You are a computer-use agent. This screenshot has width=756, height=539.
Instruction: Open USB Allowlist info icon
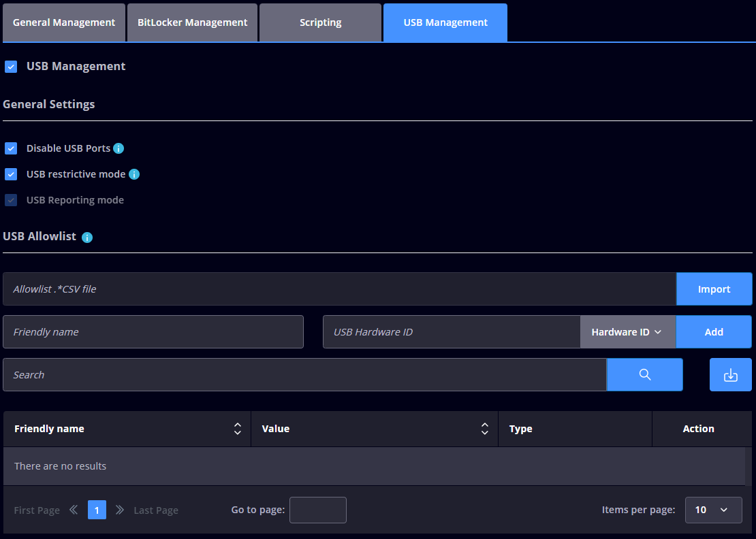point(86,237)
